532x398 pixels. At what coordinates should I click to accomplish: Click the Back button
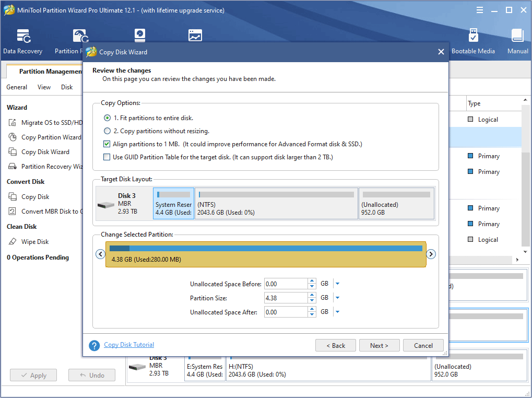click(x=336, y=345)
